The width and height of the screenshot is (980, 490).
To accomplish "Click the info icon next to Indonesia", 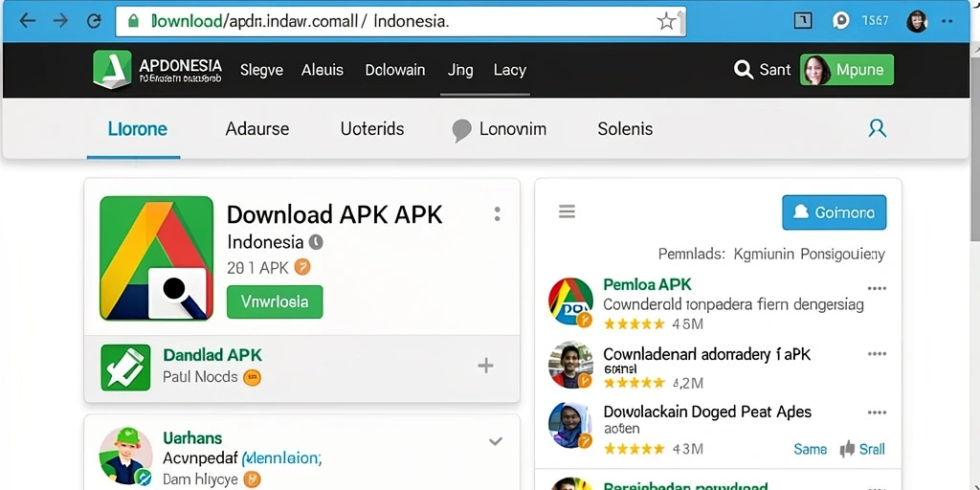I will [316, 242].
